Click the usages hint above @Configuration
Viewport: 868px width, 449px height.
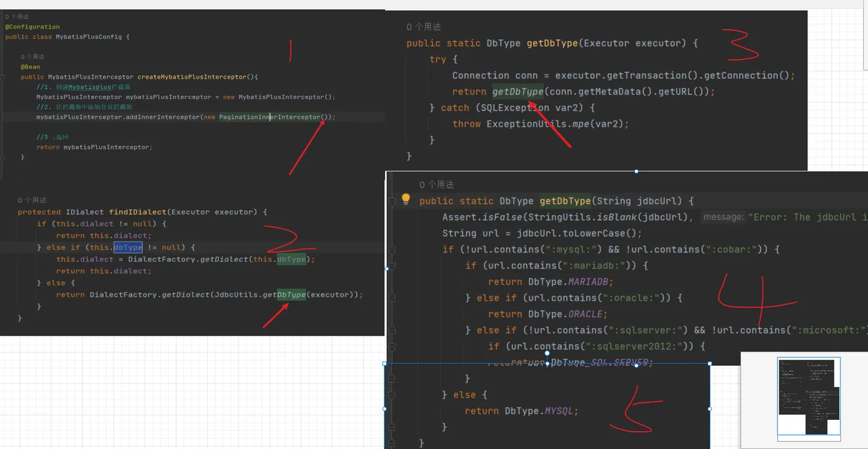click(17, 17)
